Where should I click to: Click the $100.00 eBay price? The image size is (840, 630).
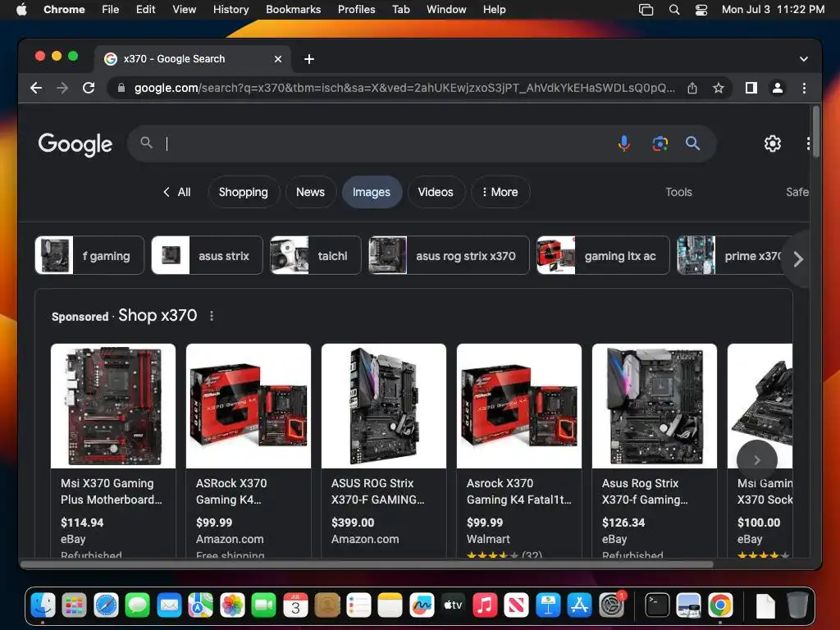pos(759,523)
